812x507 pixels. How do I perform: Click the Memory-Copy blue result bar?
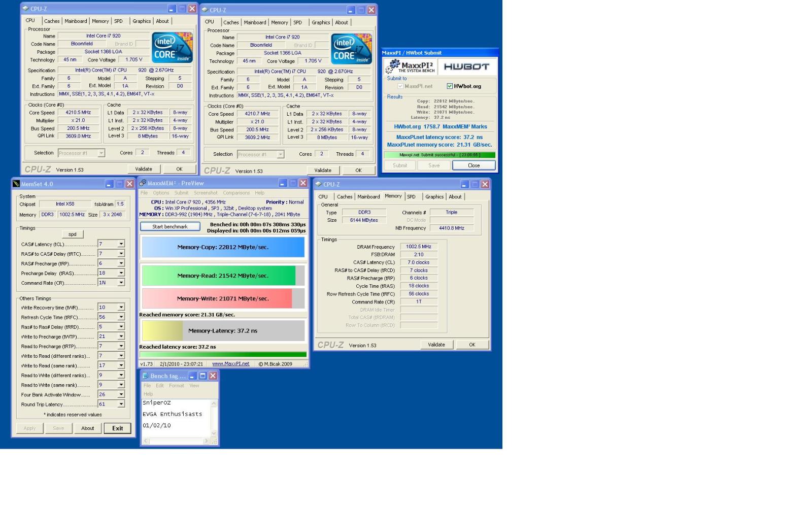[x=223, y=247]
